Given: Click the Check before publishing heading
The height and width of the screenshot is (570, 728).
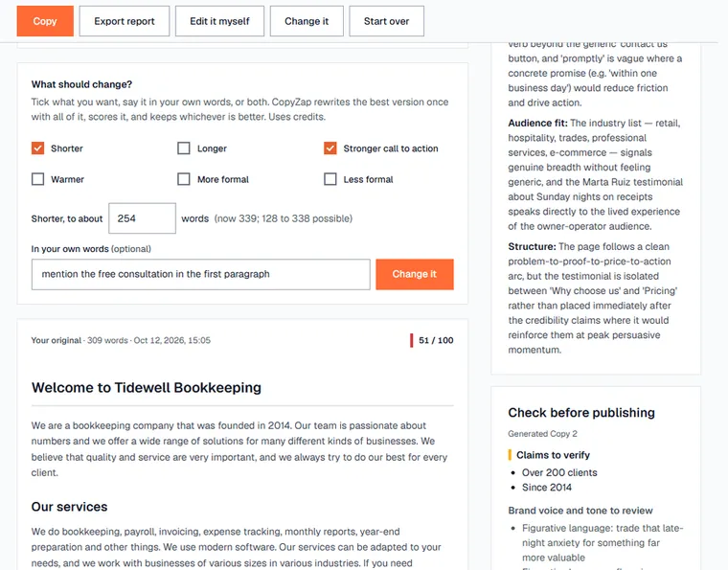Looking at the screenshot, I should coord(581,413).
